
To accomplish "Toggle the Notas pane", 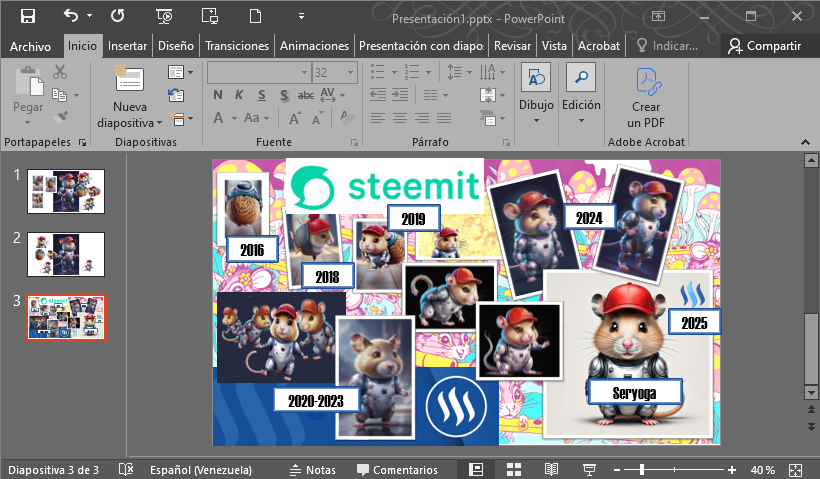I will click(312, 469).
